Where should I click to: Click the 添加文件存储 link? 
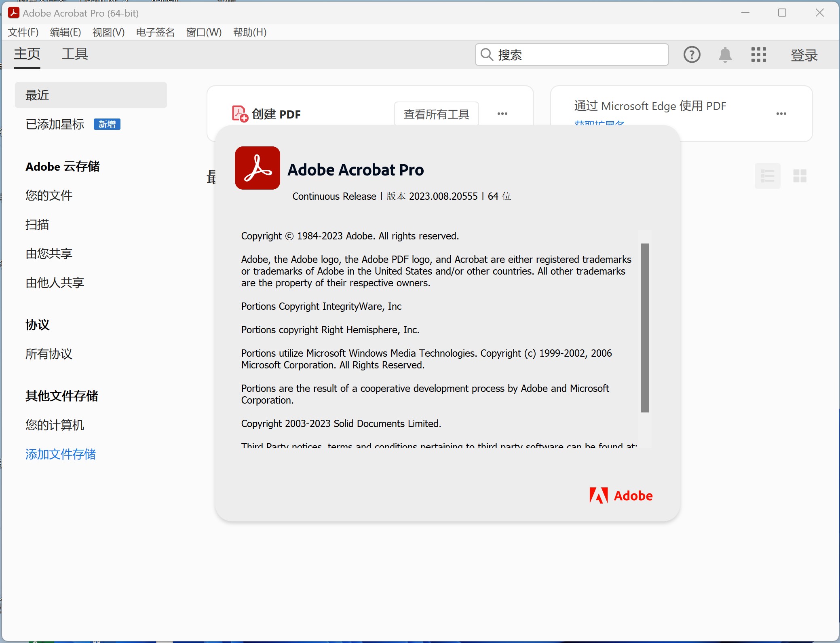coord(61,454)
